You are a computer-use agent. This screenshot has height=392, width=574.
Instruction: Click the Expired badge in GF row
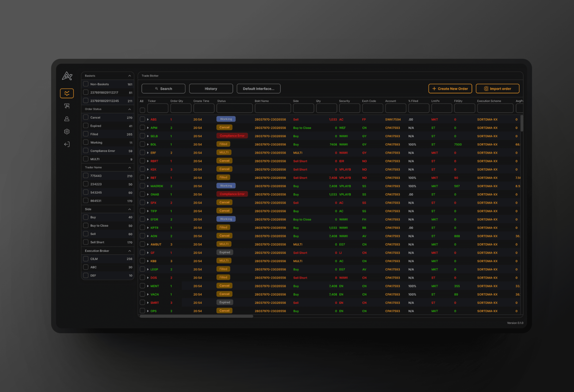tap(225, 252)
